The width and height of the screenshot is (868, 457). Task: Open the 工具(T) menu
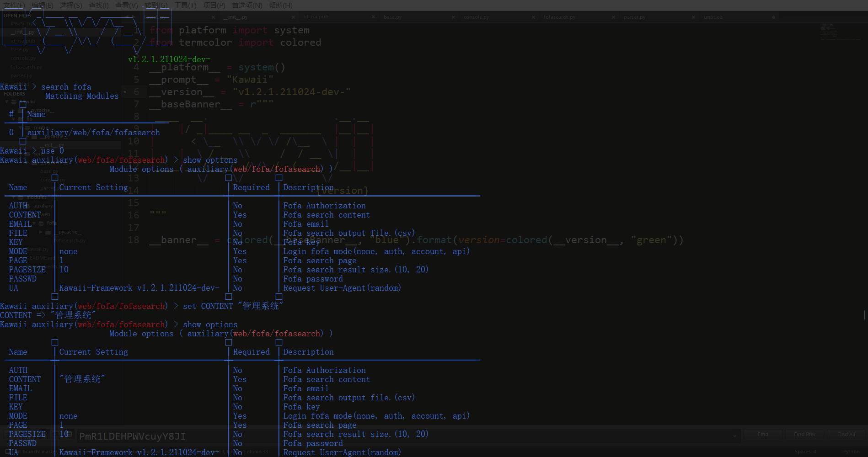tap(185, 5)
